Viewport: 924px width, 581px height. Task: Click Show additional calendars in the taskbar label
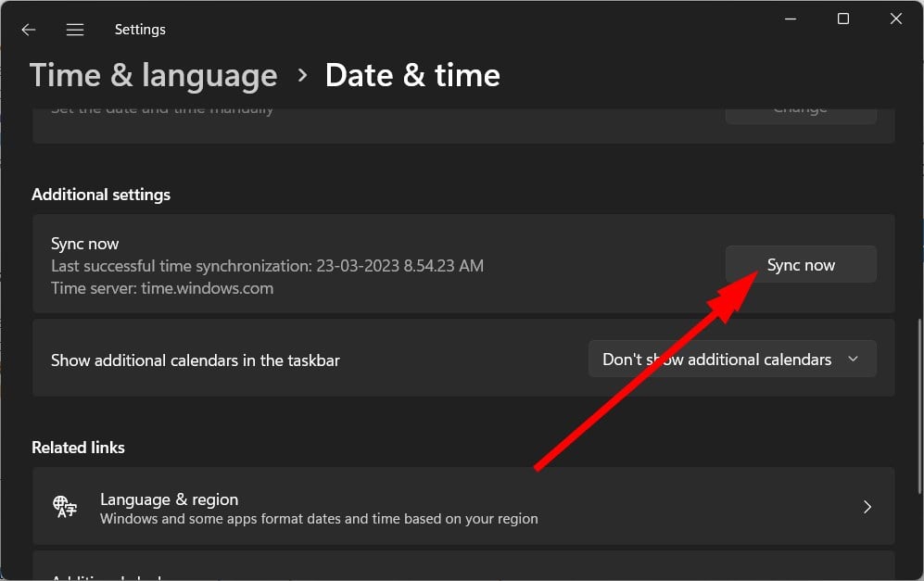pos(195,360)
